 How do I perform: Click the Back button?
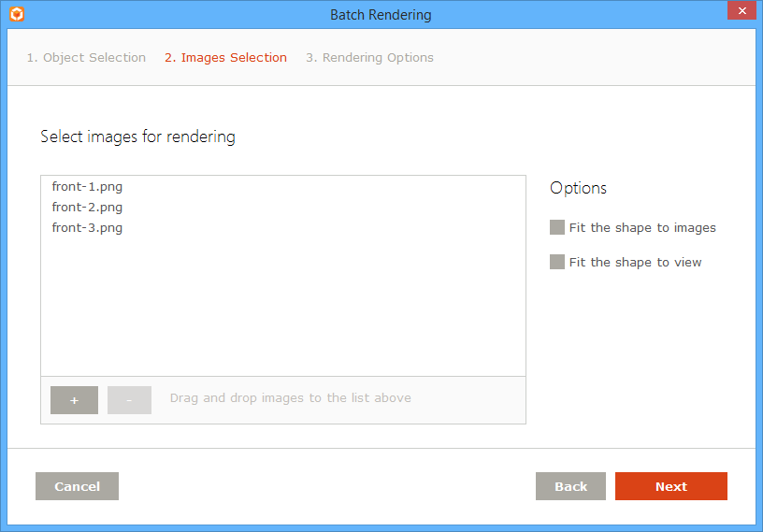pyautogui.click(x=570, y=486)
